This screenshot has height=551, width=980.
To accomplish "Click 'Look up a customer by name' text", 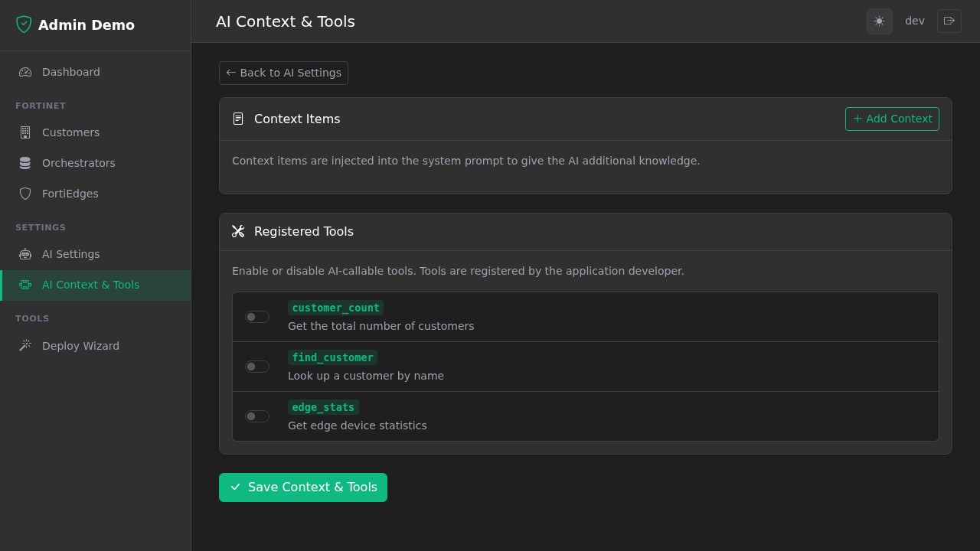I will (x=366, y=376).
